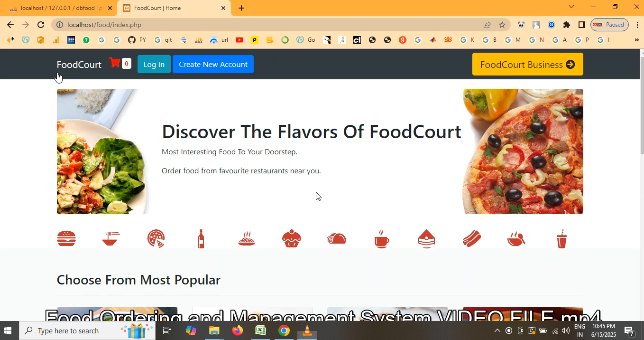Launch VLC from the taskbar
The image size is (644, 340).
[307, 331]
